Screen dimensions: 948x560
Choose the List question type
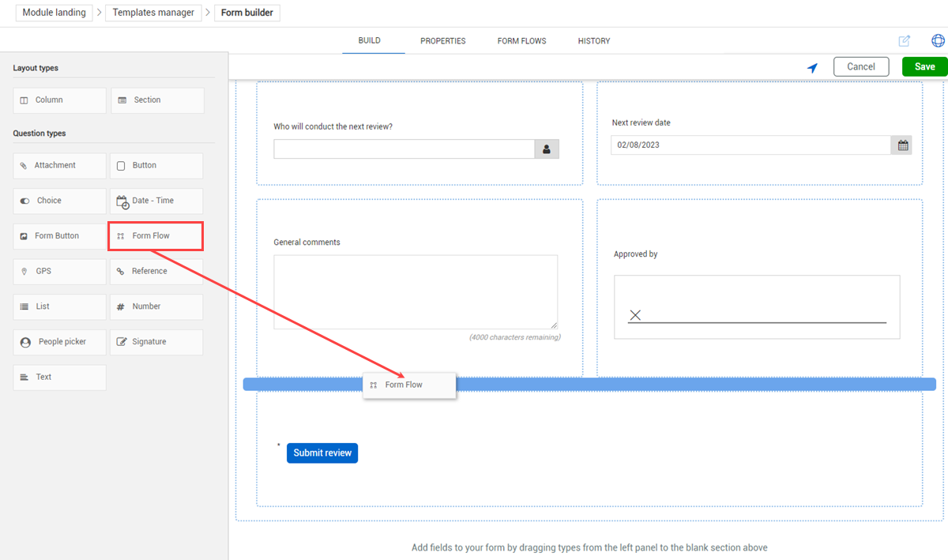click(59, 306)
